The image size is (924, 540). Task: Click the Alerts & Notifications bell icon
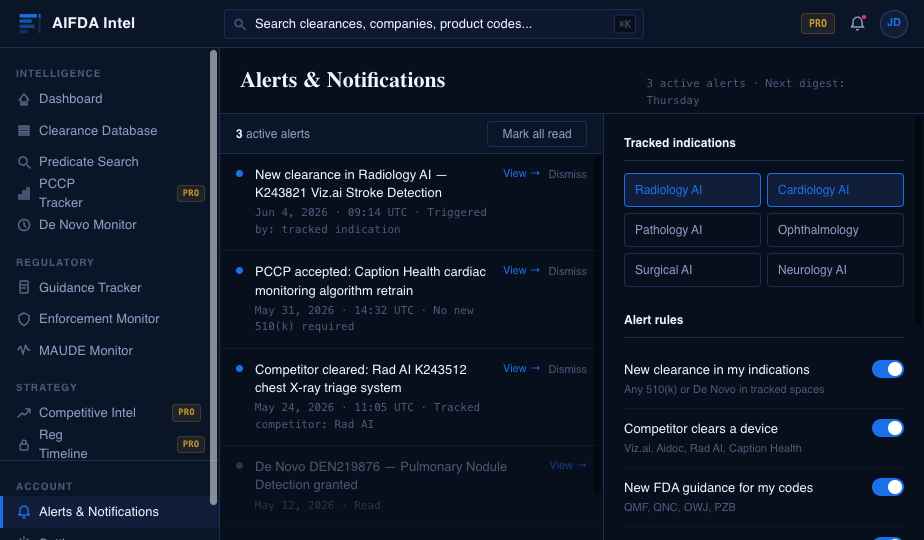[24, 512]
